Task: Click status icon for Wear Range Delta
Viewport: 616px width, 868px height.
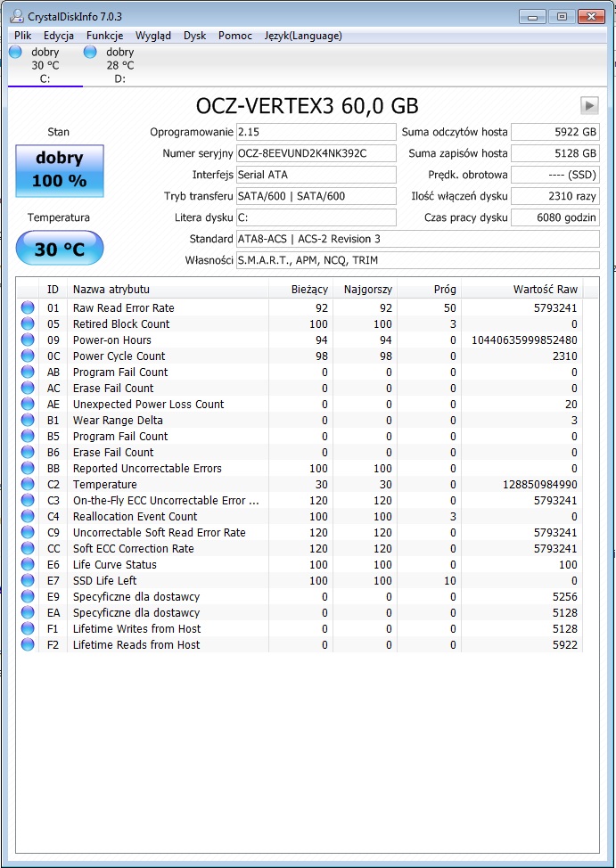Action: tap(28, 420)
